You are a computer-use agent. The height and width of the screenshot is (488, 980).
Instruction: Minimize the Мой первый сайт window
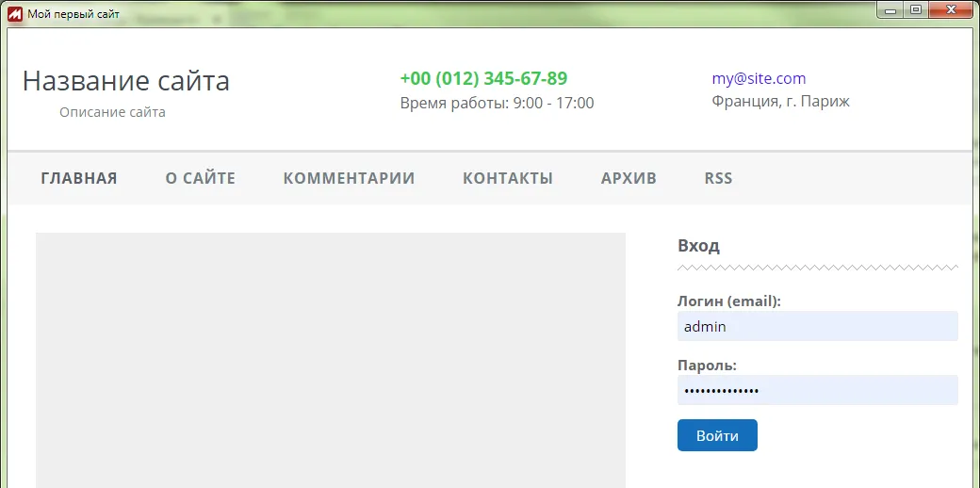click(x=890, y=9)
